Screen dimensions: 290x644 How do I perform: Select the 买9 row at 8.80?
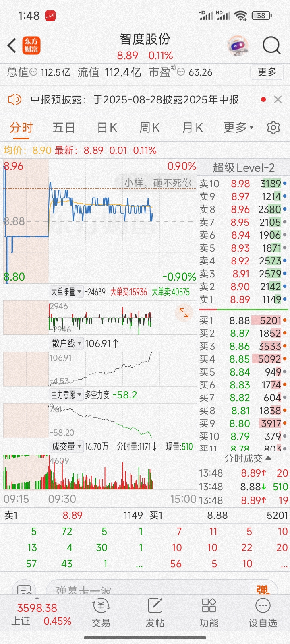(x=243, y=423)
